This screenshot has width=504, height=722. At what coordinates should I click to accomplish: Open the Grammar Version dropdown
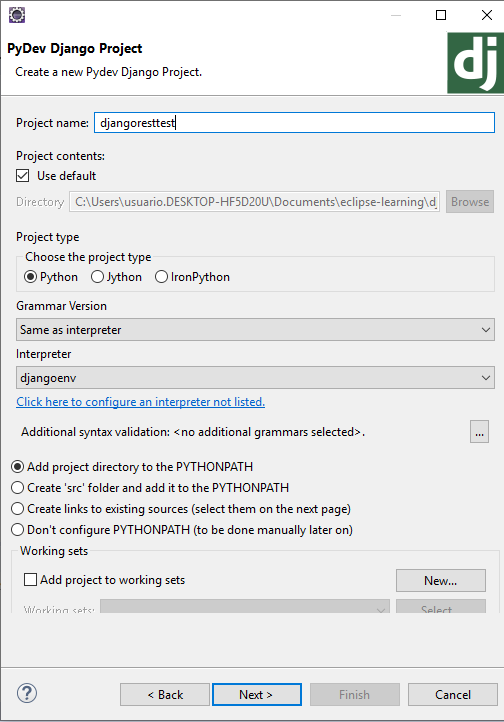click(x=255, y=330)
